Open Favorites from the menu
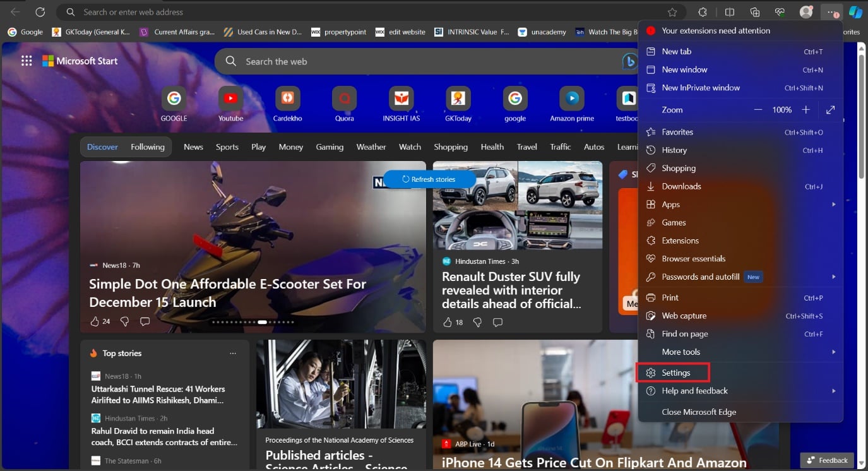This screenshot has width=868, height=471. (740, 132)
